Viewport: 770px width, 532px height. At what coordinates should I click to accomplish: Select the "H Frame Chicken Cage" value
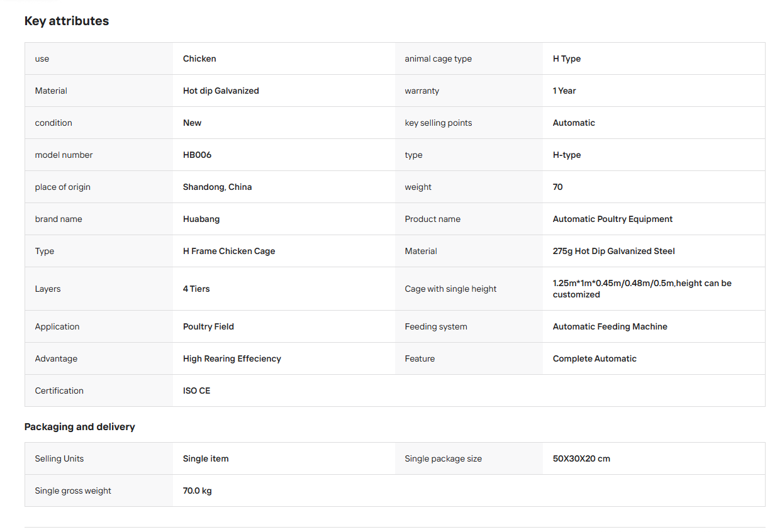[x=229, y=251]
